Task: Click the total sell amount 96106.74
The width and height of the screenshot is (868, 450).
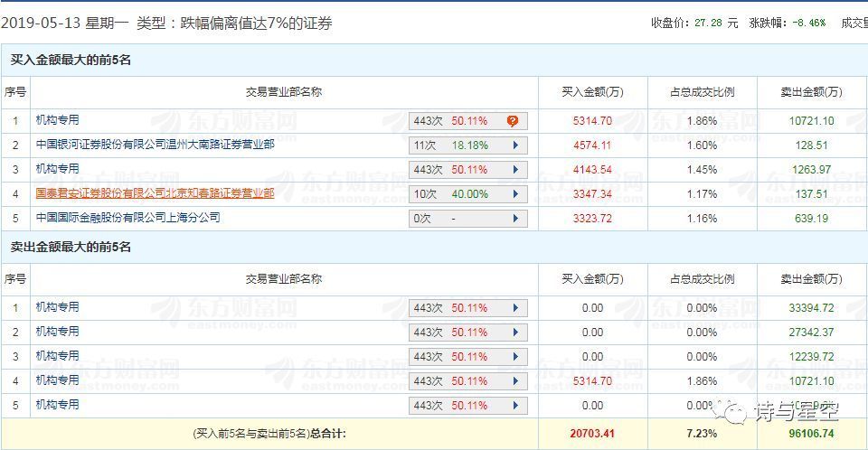Action: 811,434
